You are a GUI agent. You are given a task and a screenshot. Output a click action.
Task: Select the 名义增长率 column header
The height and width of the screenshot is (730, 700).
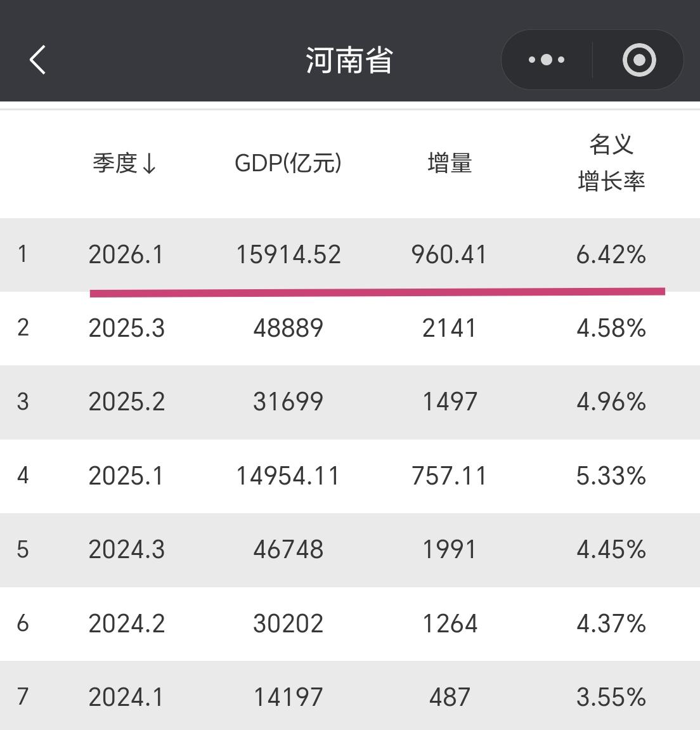(x=612, y=163)
